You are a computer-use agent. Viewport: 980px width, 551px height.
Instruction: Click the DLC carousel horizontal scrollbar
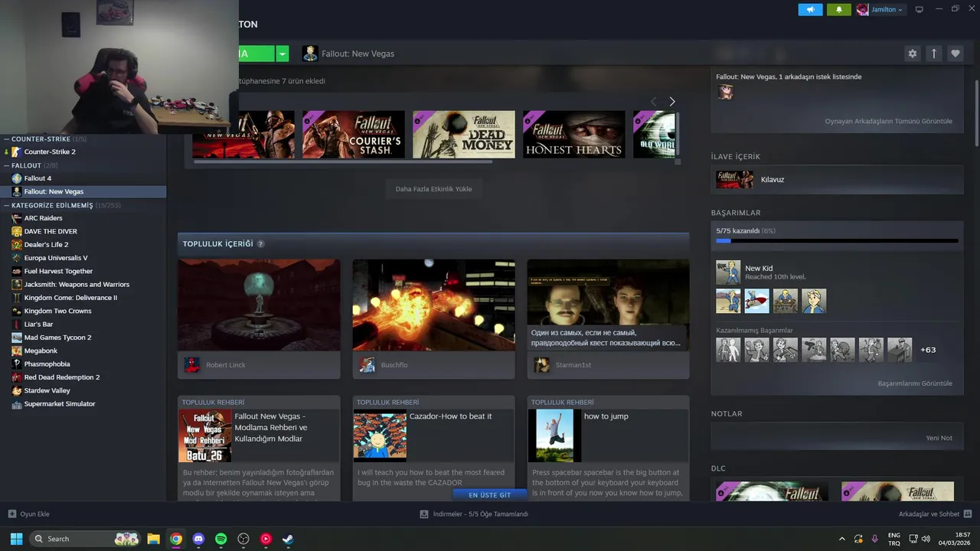[342, 161]
